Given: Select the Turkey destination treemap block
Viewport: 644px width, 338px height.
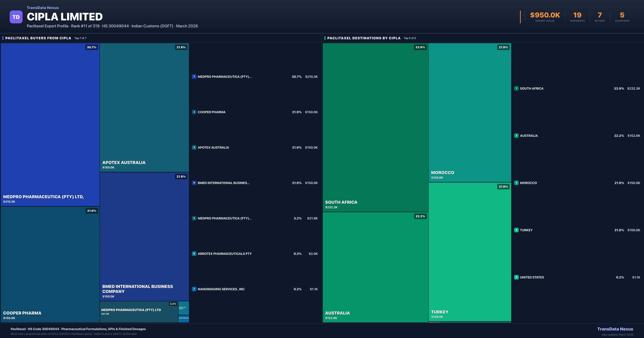Looking at the screenshot, I should 469,252.
